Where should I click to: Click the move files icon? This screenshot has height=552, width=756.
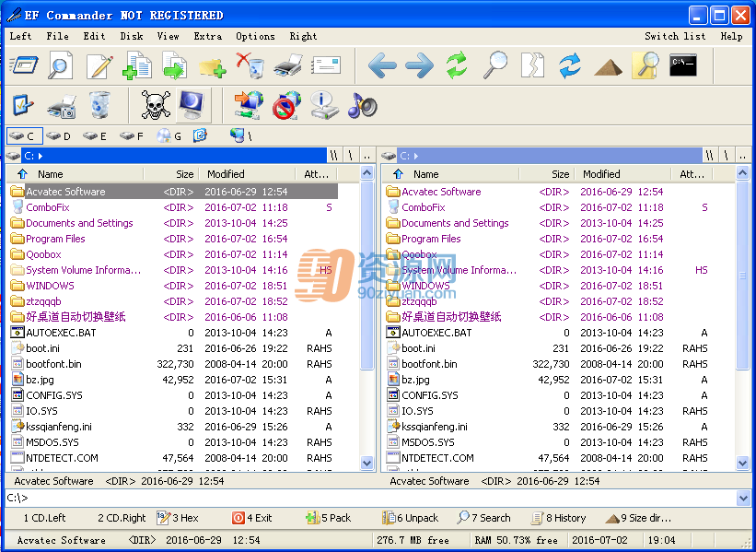175,65
